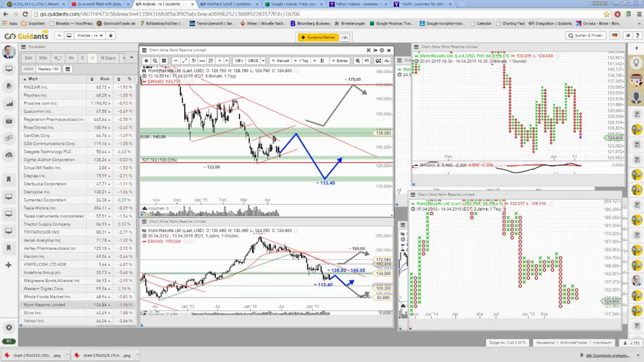Switch to the Yahoo Finance browser tab
This screenshot has width=644, height=362.
358,4
